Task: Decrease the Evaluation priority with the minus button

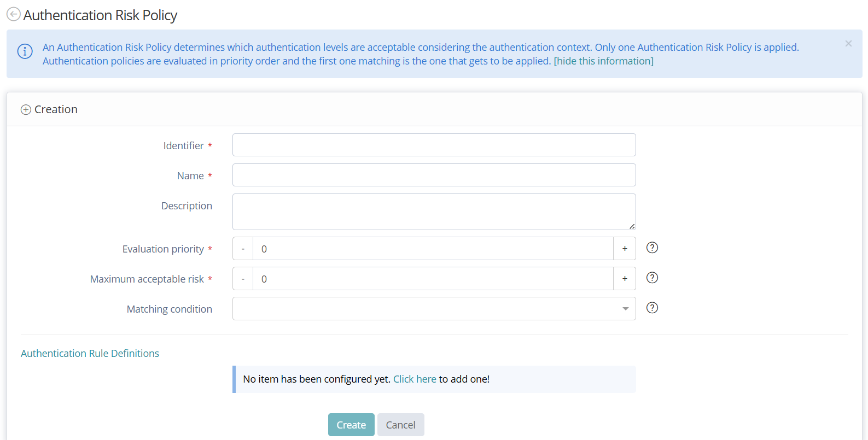Action: (x=243, y=249)
